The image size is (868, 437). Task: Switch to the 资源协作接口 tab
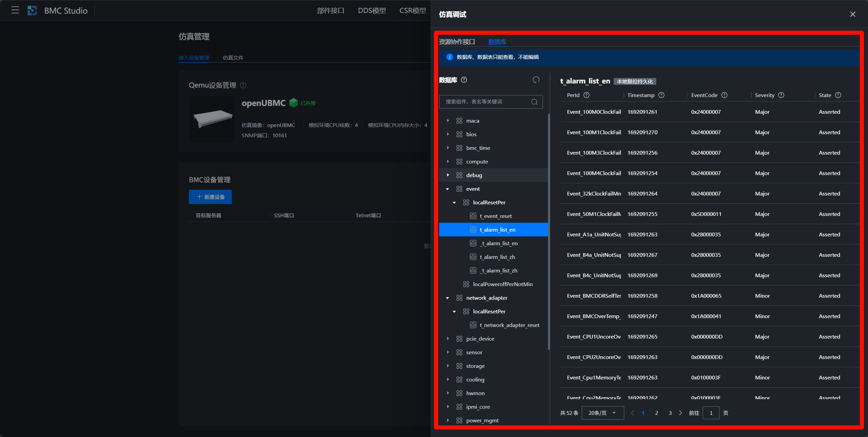click(x=457, y=42)
